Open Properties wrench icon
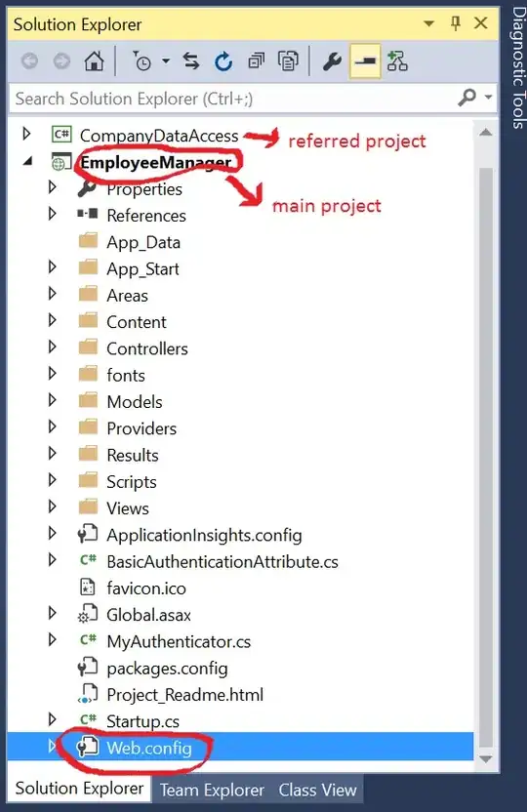Image resolution: width=527 pixels, height=812 pixels. point(332,61)
